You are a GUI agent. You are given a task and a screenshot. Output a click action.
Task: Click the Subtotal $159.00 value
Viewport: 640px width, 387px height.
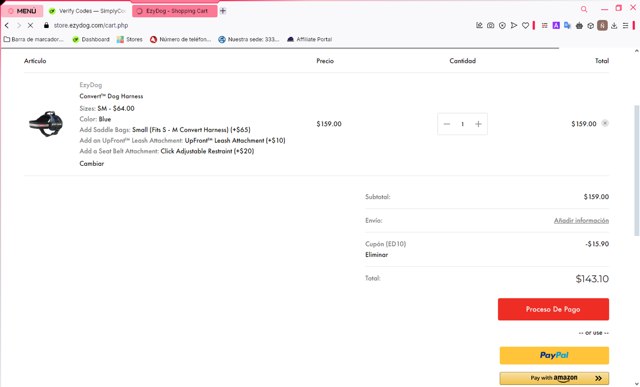596,197
